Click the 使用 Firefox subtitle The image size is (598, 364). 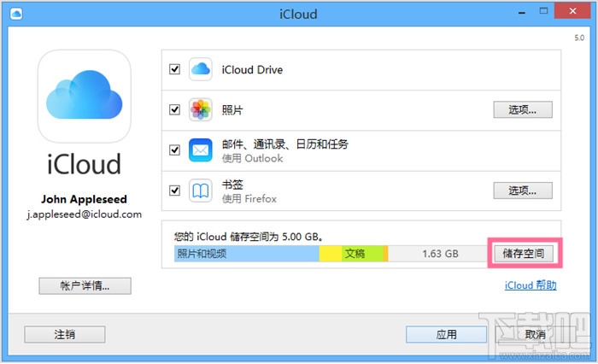click(249, 199)
